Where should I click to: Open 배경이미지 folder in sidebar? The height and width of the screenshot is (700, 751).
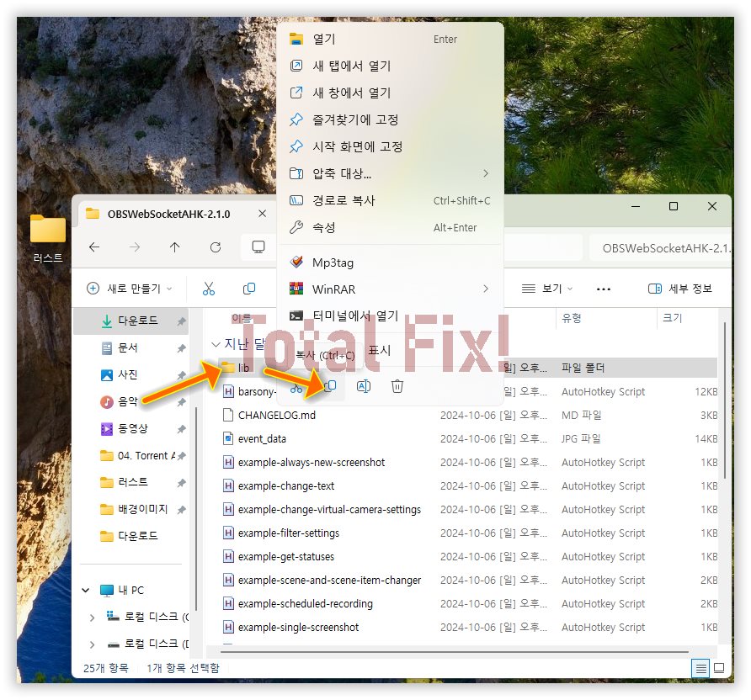130,509
